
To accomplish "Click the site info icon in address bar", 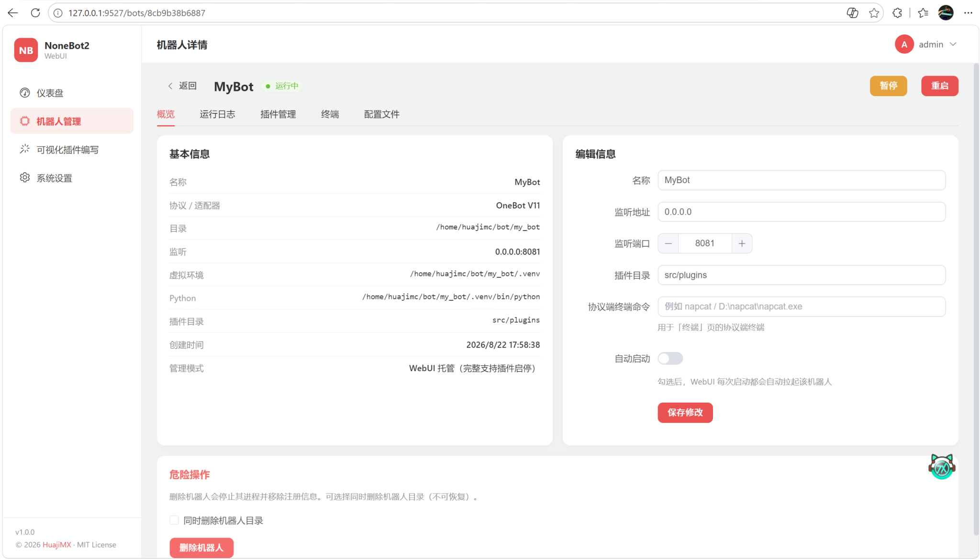I will click(x=58, y=13).
